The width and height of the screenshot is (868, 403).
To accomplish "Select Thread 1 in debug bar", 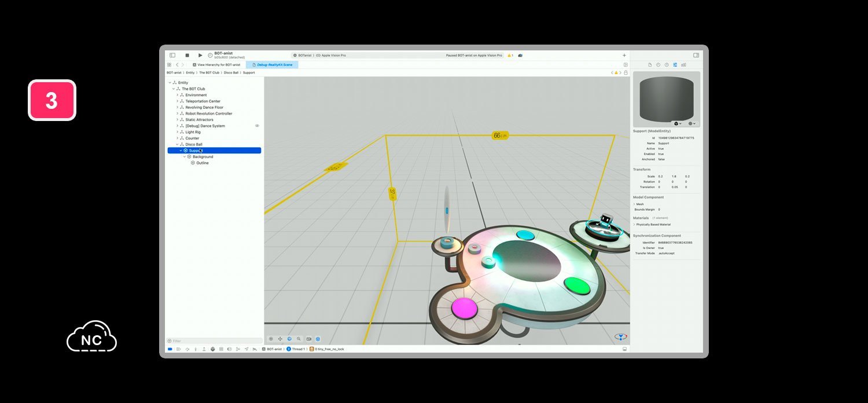I will coord(295,349).
